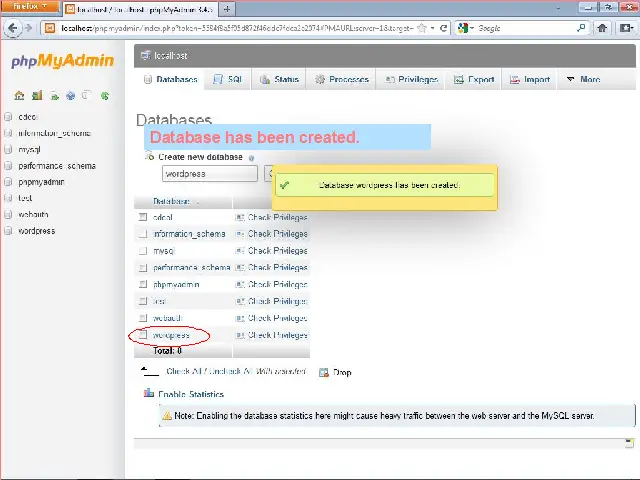Image resolution: width=640 pixels, height=480 pixels.
Task: Click the browser URL address field
Action: coord(238,28)
